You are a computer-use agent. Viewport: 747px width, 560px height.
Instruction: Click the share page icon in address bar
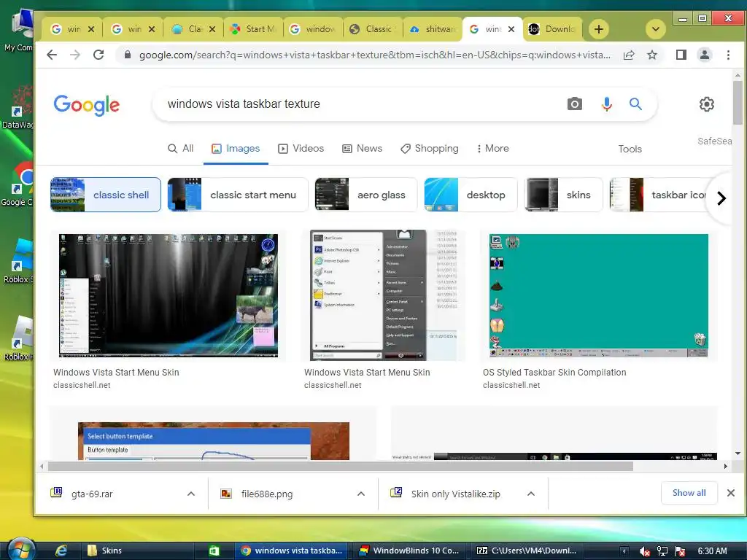pyautogui.click(x=629, y=55)
